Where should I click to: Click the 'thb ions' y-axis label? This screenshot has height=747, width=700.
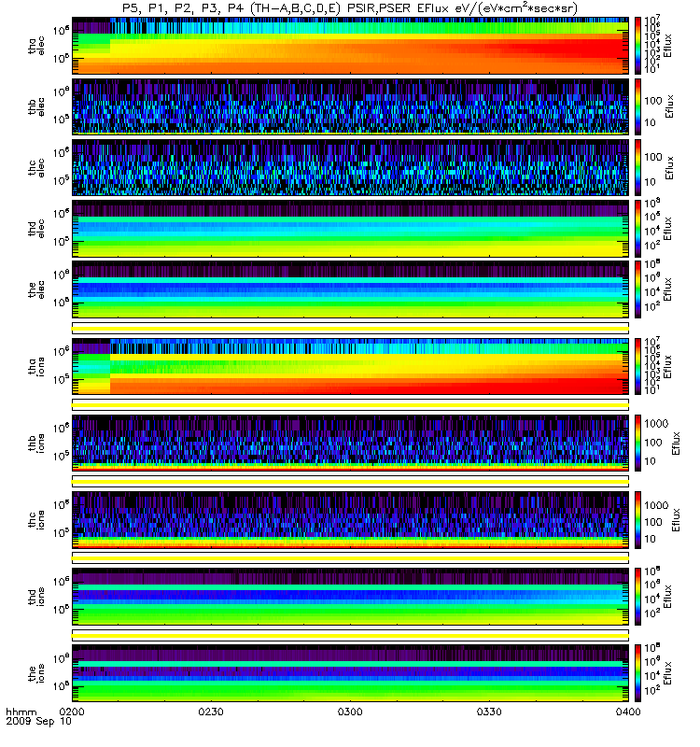[36, 443]
